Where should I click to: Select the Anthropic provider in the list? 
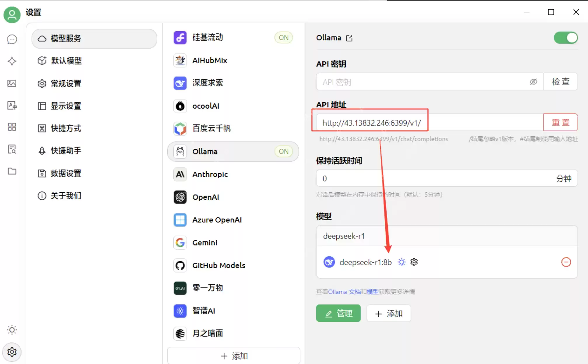pyautogui.click(x=210, y=174)
